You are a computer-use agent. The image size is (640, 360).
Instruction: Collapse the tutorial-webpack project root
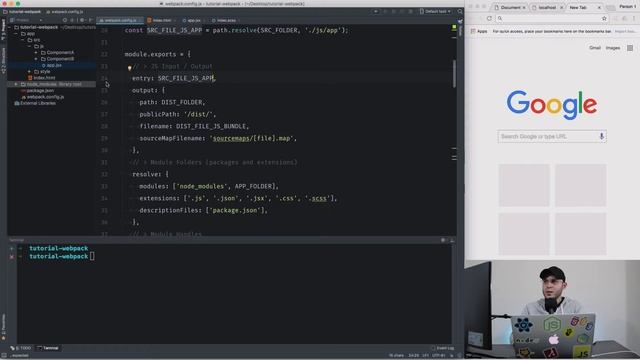pos(10,27)
